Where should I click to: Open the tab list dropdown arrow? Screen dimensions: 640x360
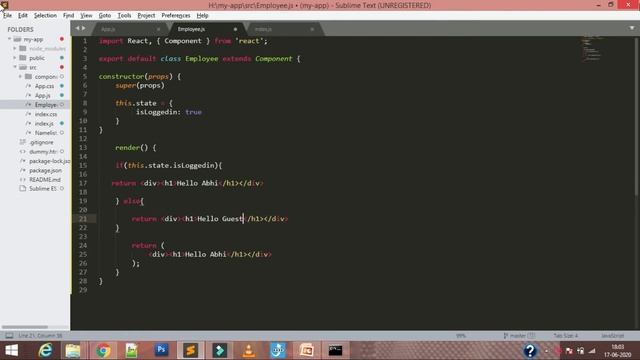[632, 28]
